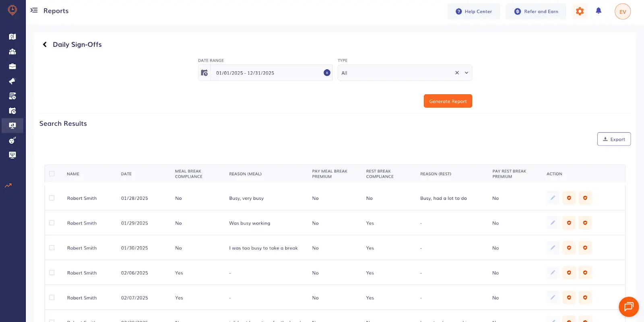Screen dimensions: 644x322
Task: Open the map location sidebar icon
Action: coord(12,37)
